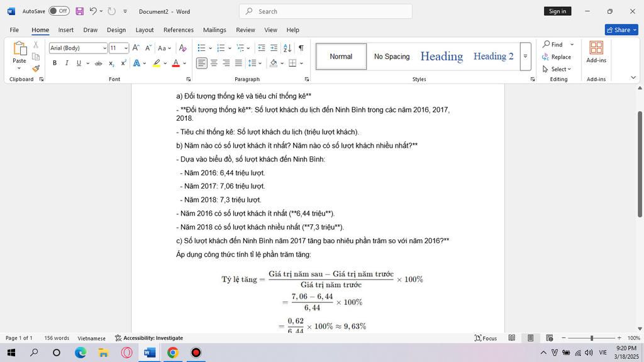Click the Clear All Formatting icon
The width and height of the screenshot is (644, 362).
coord(182,48)
